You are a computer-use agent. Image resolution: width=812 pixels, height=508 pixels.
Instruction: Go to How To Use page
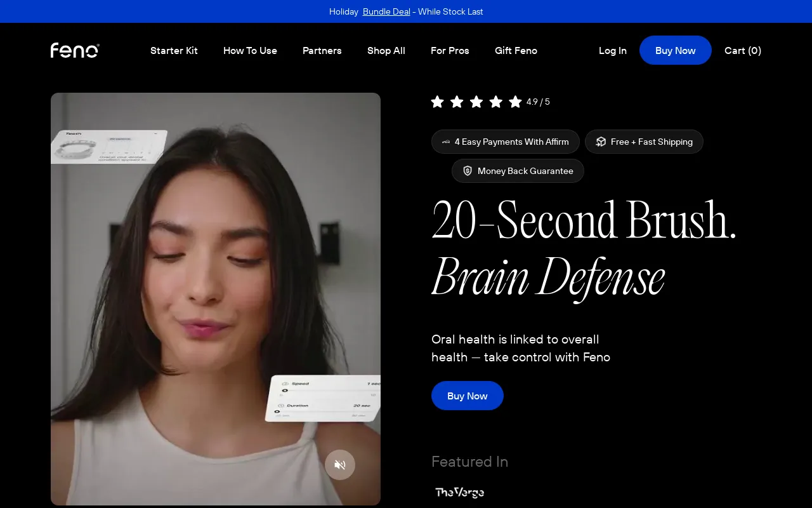tap(250, 50)
